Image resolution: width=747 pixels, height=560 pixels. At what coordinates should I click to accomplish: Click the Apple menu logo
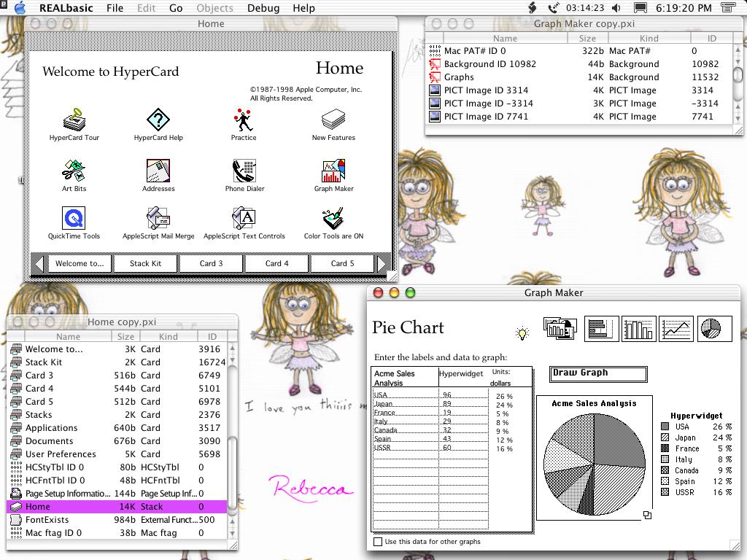tap(20, 7)
